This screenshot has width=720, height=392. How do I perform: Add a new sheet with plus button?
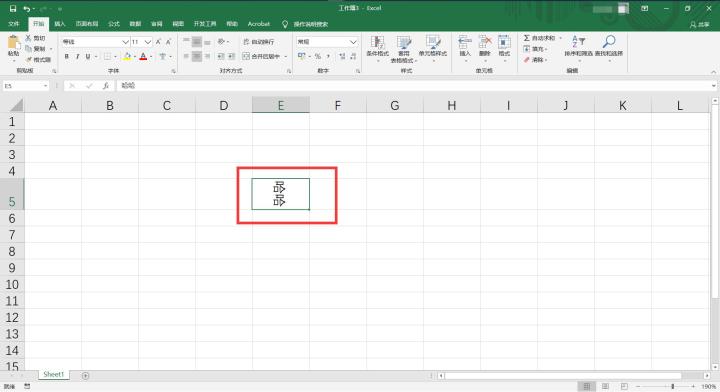pyautogui.click(x=85, y=375)
